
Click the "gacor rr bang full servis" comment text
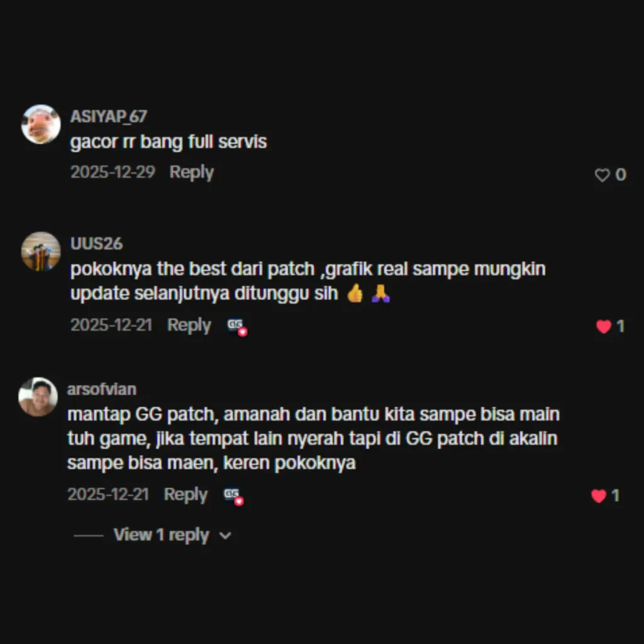[x=169, y=142]
